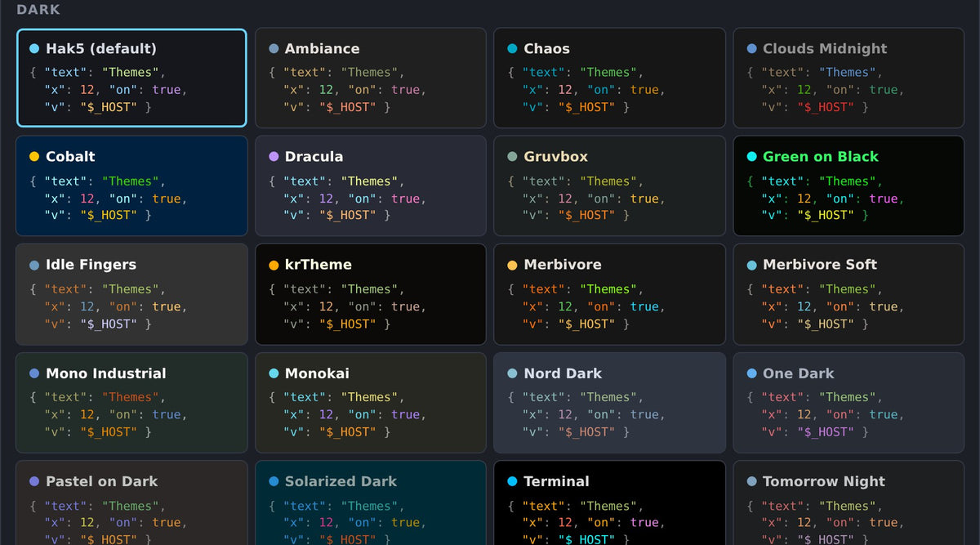Pick the Mono Industrial theme card
Image resolution: width=980 pixels, height=545 pixels.
coord(131,403)
